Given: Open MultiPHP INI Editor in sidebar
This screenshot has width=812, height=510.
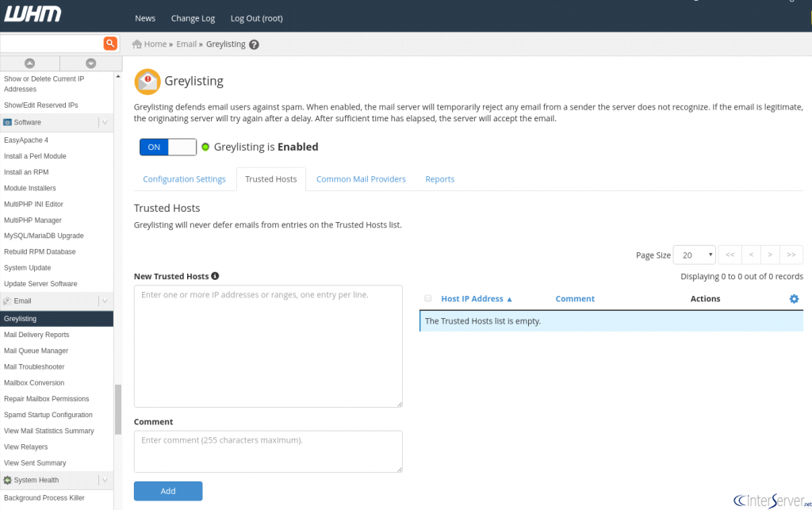Looking at the screenshot, I should point(33,204).
